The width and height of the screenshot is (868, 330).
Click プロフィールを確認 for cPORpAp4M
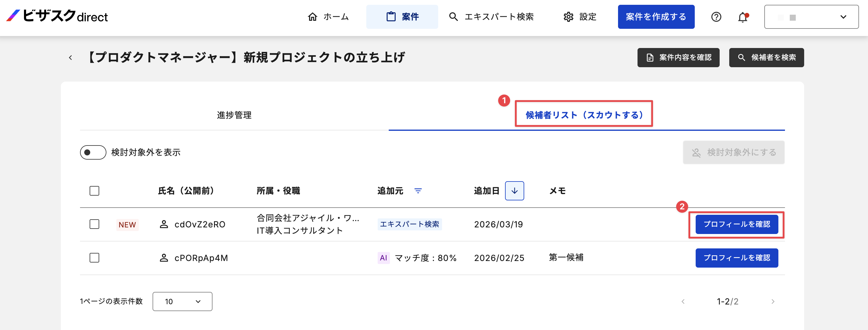(737, 258)
